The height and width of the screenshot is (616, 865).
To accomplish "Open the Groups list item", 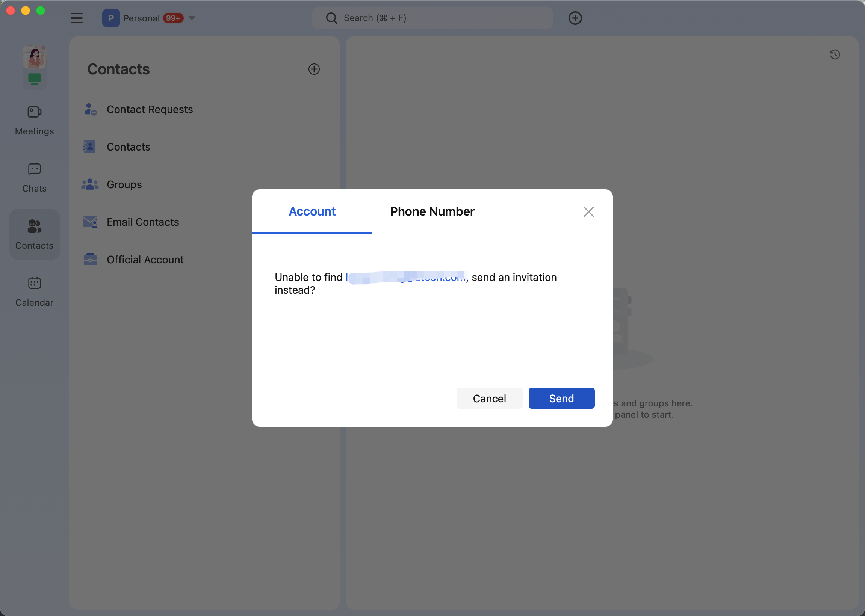I will tap(124, 184).
